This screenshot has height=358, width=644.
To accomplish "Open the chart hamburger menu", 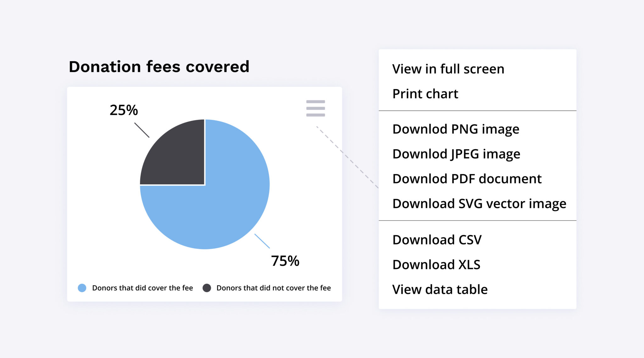I will click(x=315, y=109).
